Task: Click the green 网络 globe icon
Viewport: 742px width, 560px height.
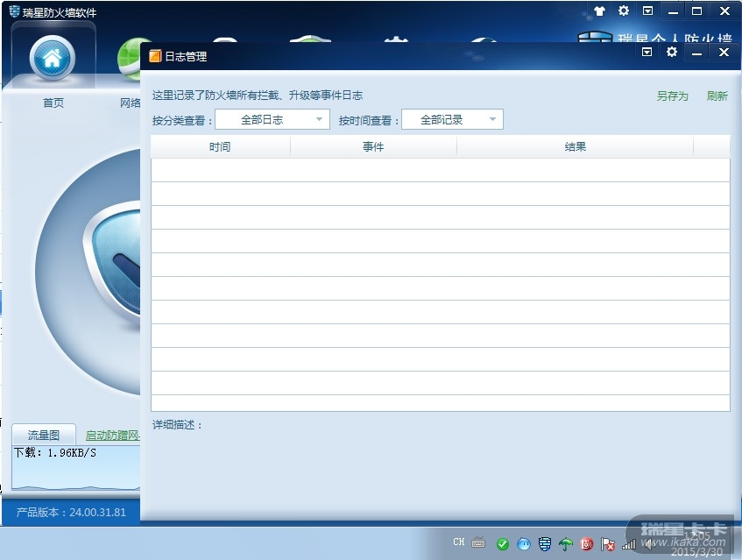Action: [129, 60]
